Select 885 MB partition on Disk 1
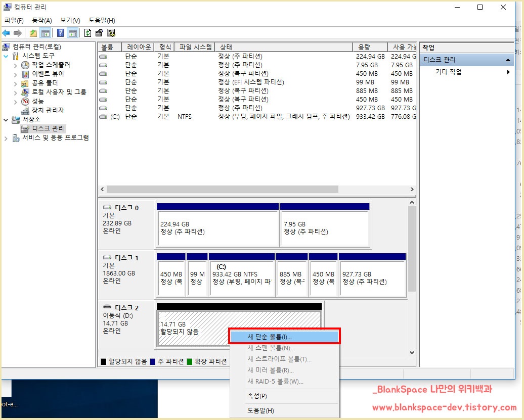This screenshot has width=524, height=420. pyautogui.click(x=292, y=275)
